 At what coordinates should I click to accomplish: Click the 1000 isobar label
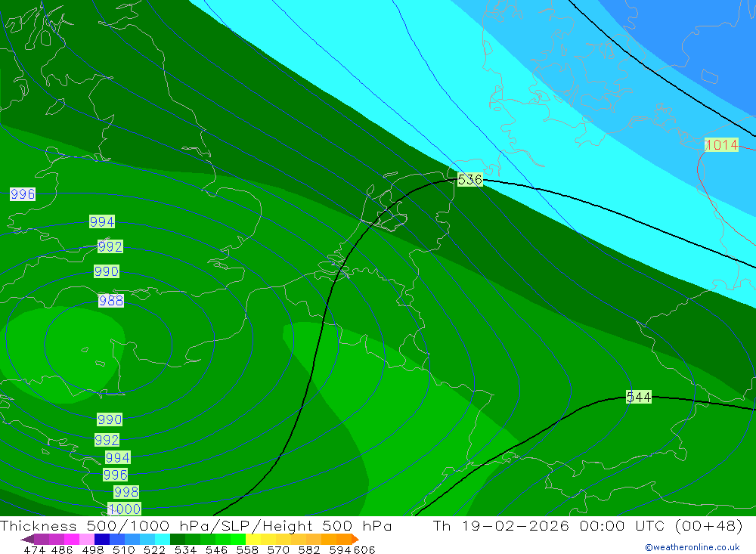tap(125, 509)
